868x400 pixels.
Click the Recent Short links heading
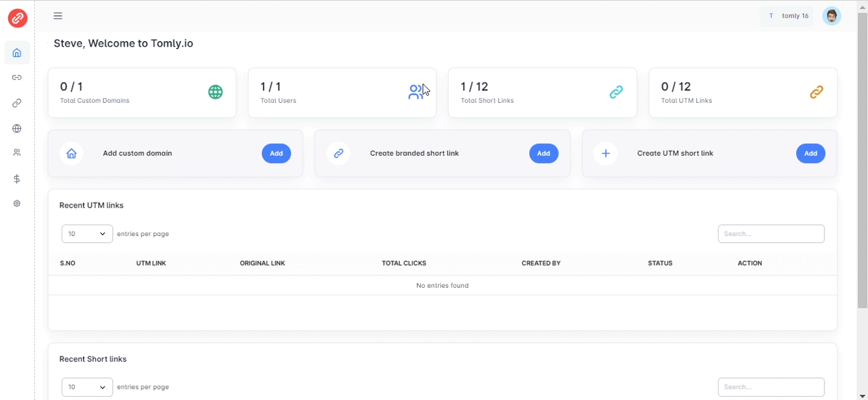(93, 360)
